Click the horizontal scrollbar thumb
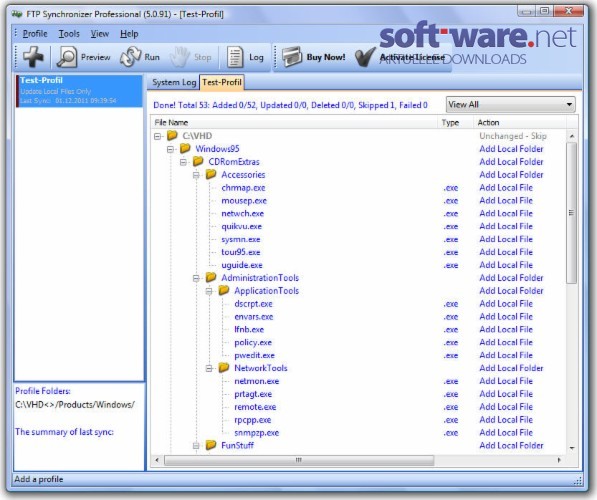The image size is (597, 500). coord(299,460)
